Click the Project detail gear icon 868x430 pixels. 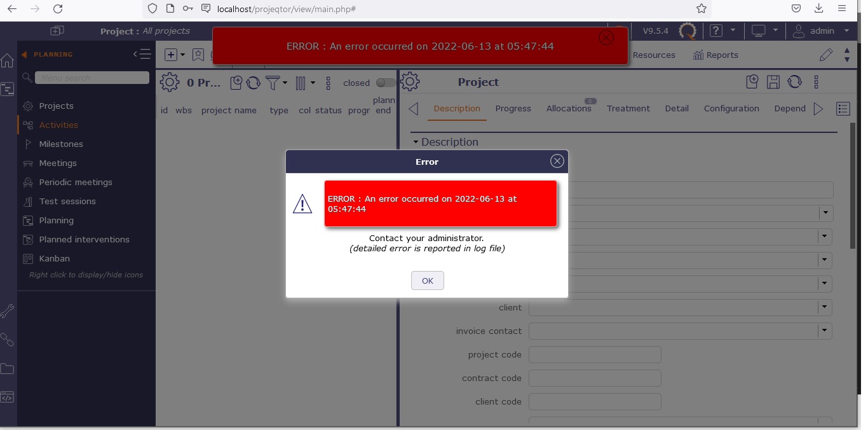(410, 81)
